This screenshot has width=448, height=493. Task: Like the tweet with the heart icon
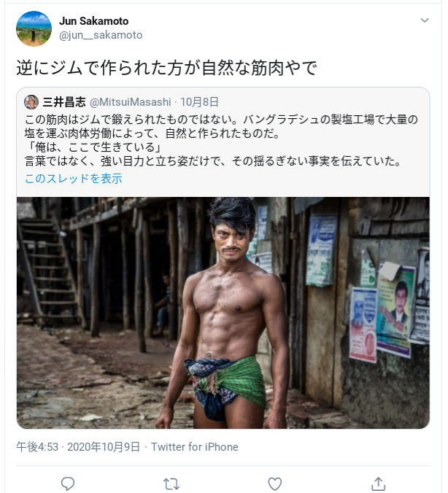275,484
